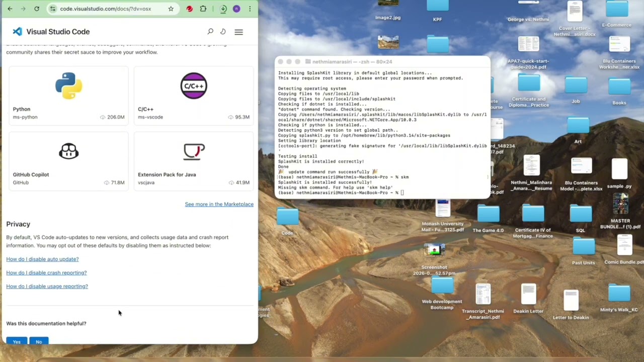Open the browser extensions puzzle icon
The image size is (644, 362).
click(x=203, y=9)
